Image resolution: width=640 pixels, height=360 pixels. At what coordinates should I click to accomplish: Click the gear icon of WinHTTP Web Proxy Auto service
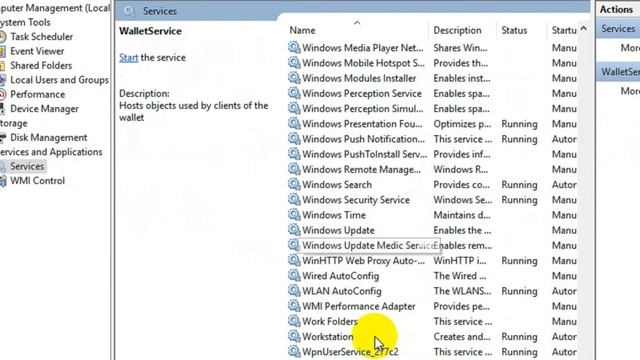(x=293, y=260)
